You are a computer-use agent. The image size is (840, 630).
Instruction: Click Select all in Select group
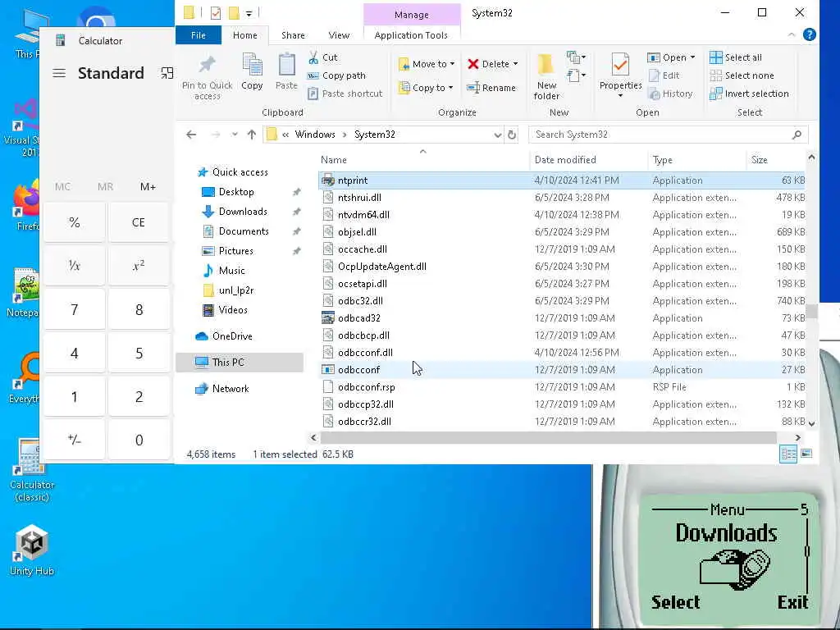pos(736,57)
